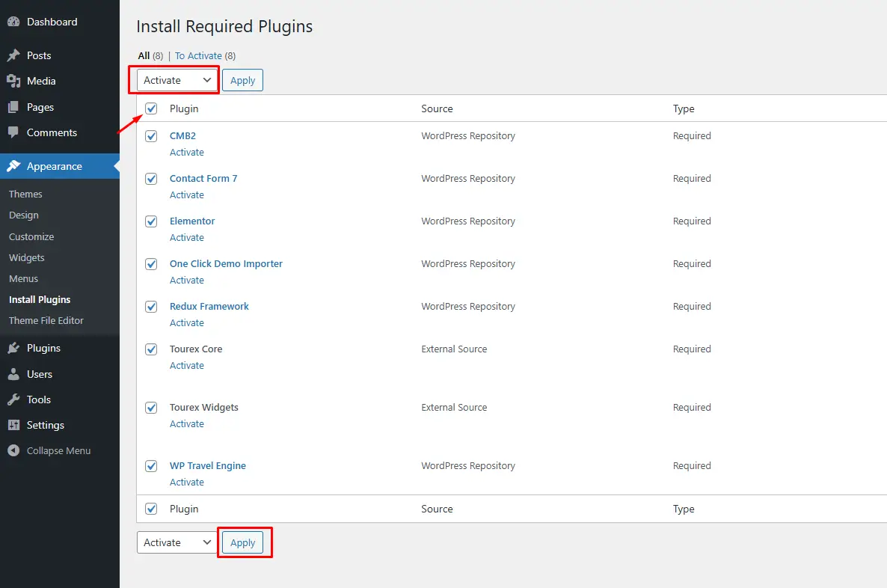Viewport: 887px width, 588px height.
Task: Click the Settings sliders icon
Action: (x=13, y=425)
